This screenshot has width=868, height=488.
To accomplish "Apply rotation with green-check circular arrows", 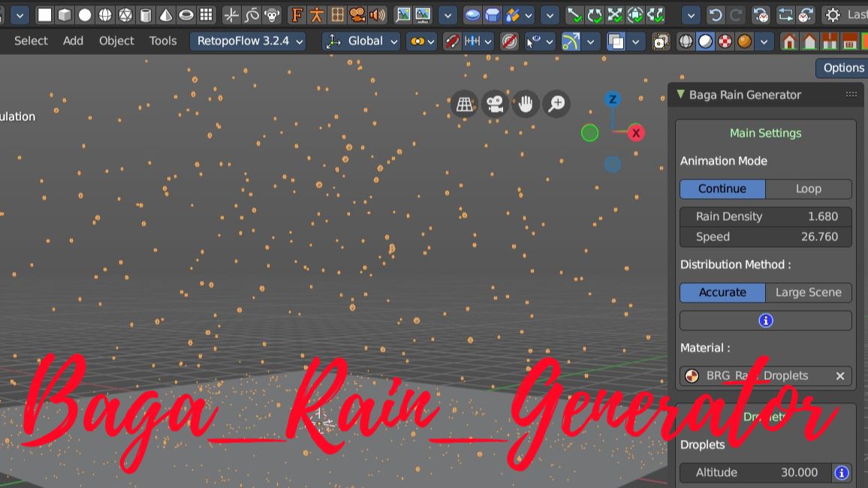I will pyautogui.click(x=595, y=15).
